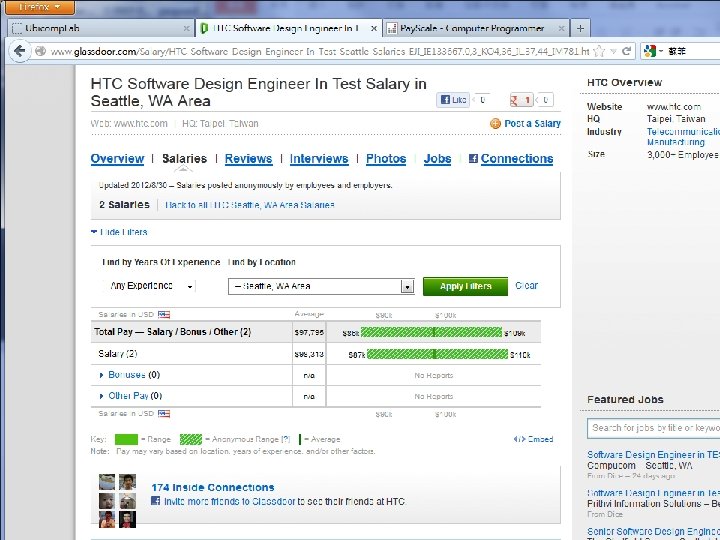The image size is (720, 540).
Task: Switch to the UbicompLab tab
Action: tap(101, 28)
